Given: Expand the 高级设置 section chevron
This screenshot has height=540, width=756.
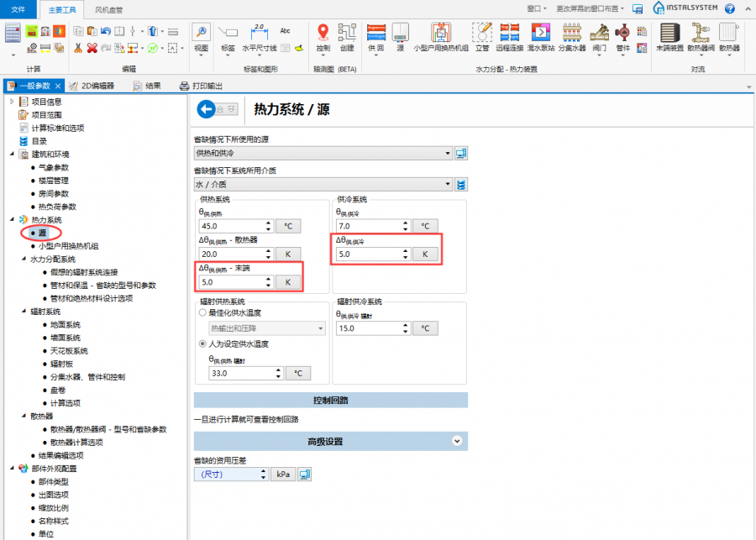Looking at the screenshot, I should point(457,441).
